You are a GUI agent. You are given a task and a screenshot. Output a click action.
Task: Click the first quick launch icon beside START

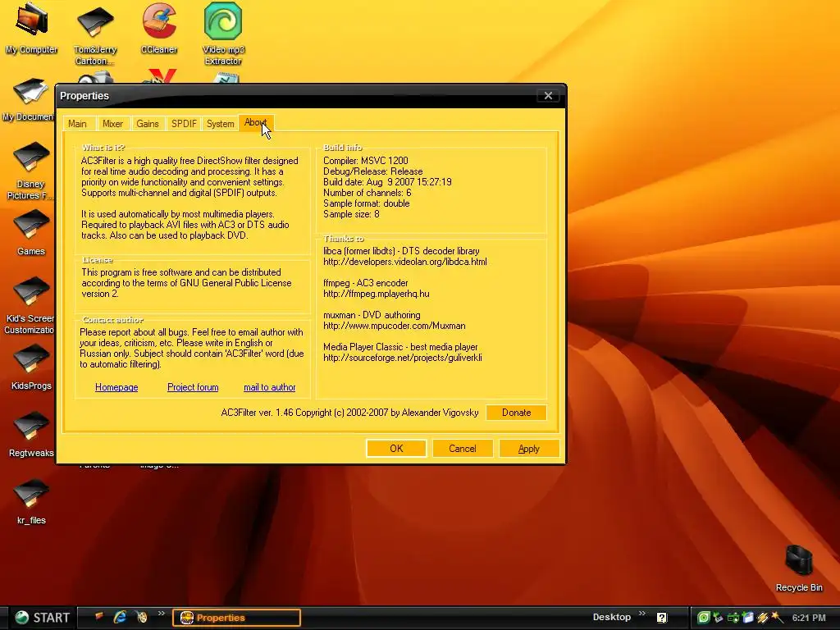(98, 617)
